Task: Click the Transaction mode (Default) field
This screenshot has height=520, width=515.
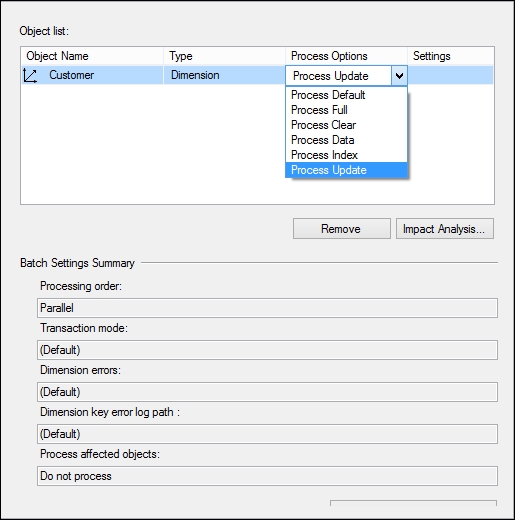Action: pyautogui.click(x=267, y=350)
